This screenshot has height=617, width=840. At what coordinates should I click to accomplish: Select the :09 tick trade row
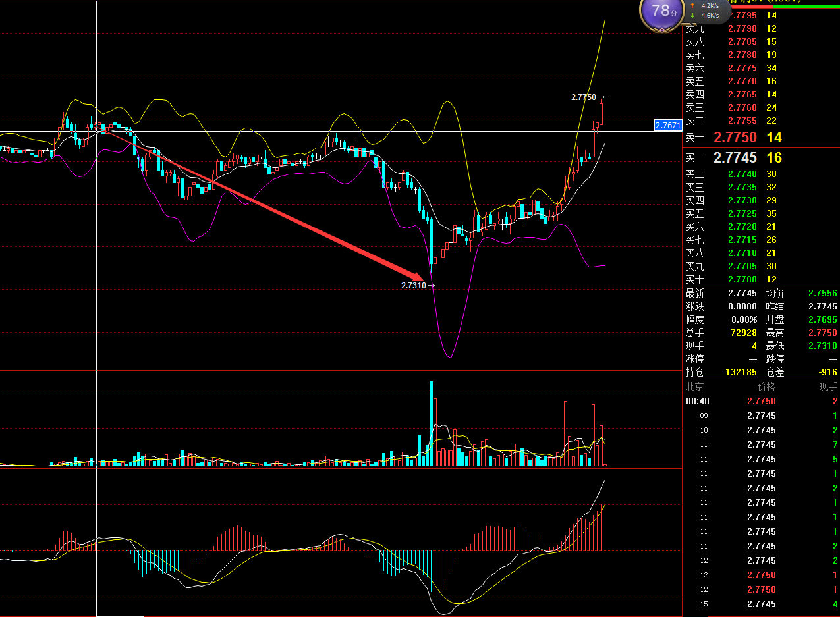(762, 416)
